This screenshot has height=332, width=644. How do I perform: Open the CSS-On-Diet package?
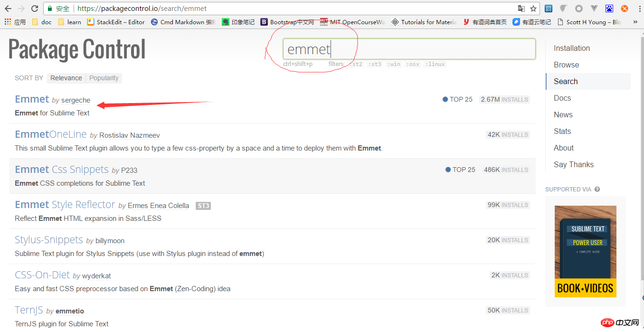42,275
